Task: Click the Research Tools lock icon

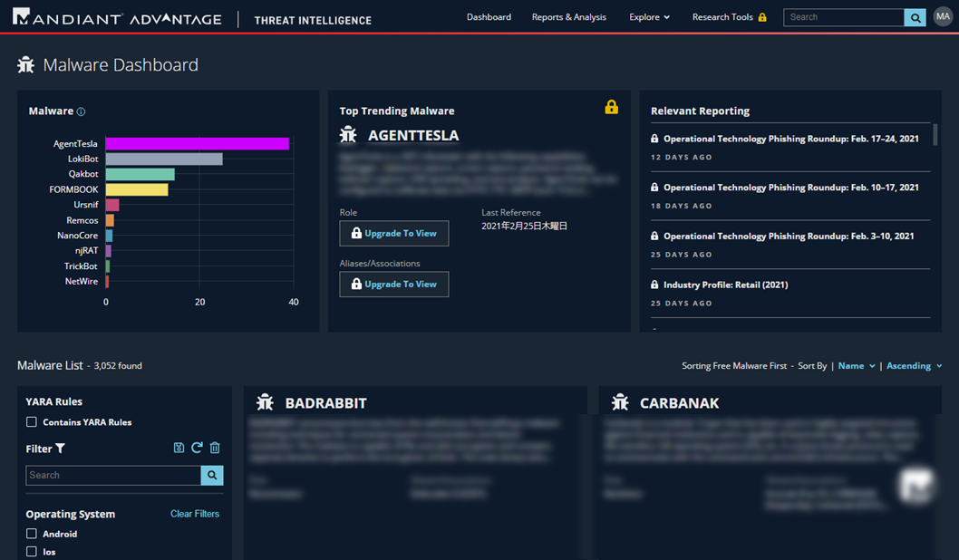Action: tap(762, 17)
